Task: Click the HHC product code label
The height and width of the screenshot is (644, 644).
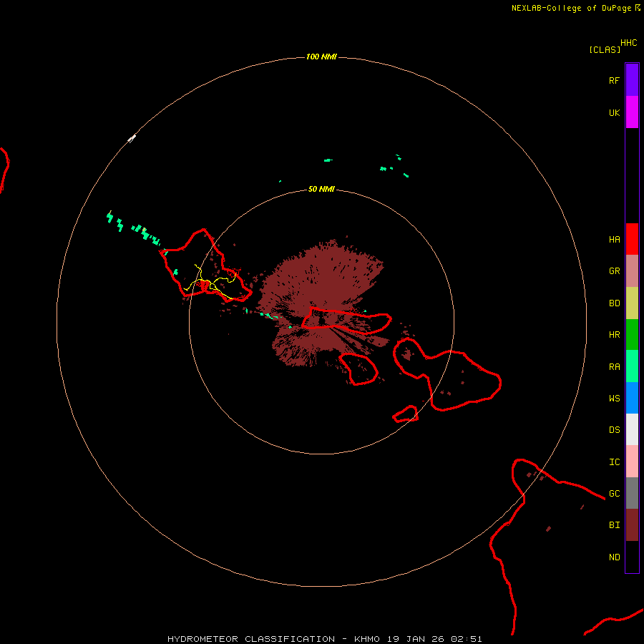Action: tap(628, 43)
